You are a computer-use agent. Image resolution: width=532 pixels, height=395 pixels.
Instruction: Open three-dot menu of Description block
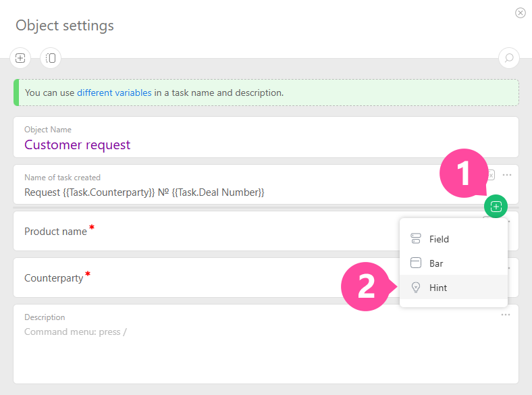pos(506,315)
